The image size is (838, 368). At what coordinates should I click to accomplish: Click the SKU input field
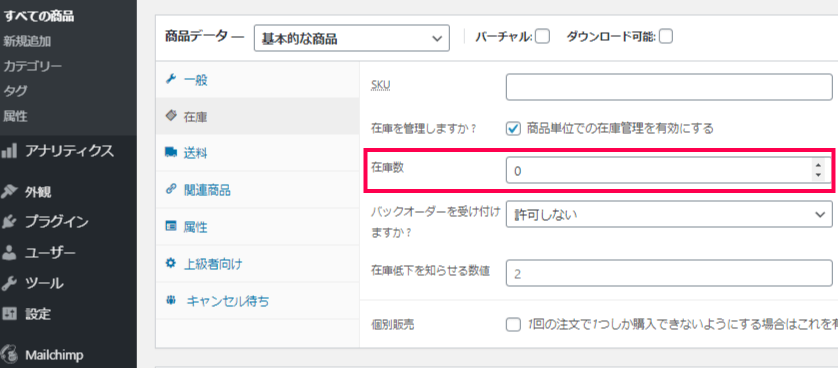pyautogui.click(x=669, y=87)
